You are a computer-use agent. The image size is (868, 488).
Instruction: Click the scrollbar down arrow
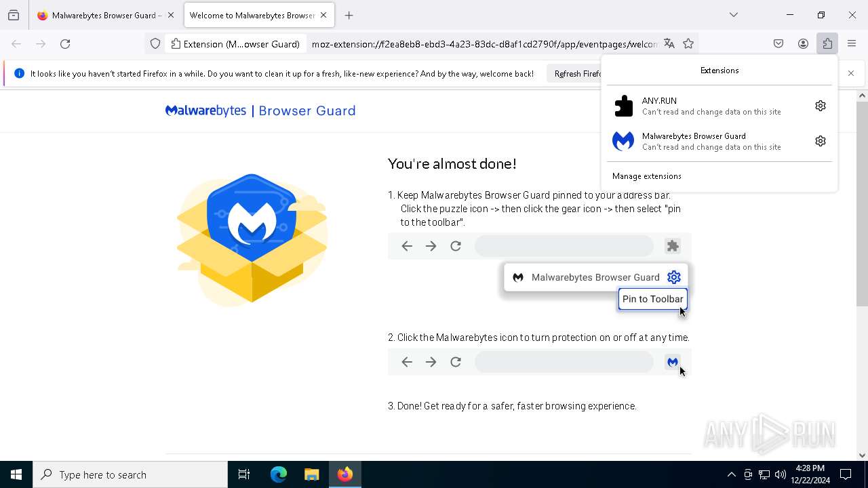click(x=862, y=455)
